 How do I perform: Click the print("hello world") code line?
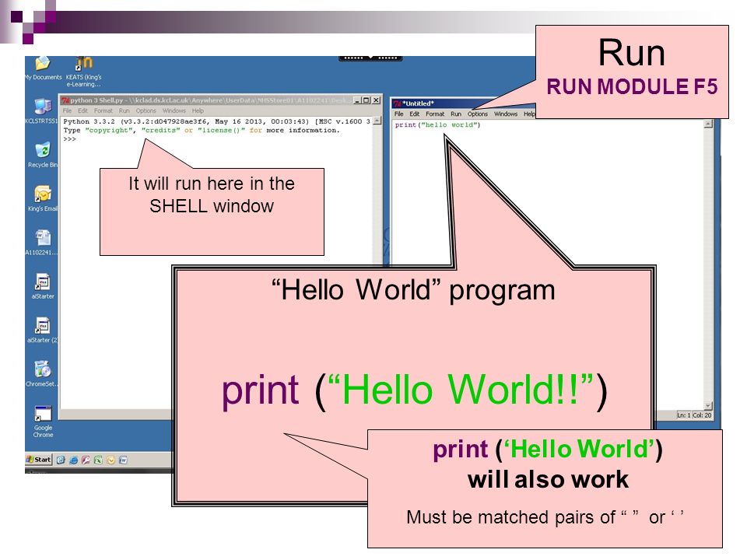(x=437, y=124)
